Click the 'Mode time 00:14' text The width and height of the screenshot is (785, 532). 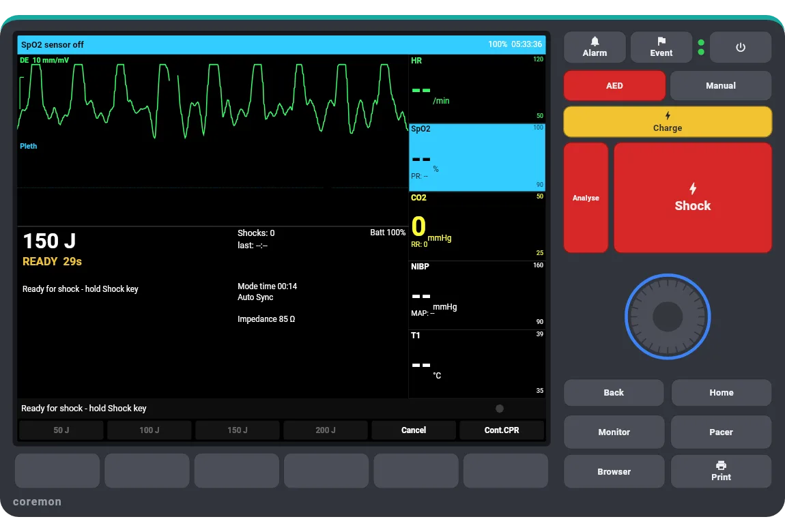(x=267, y=286)
